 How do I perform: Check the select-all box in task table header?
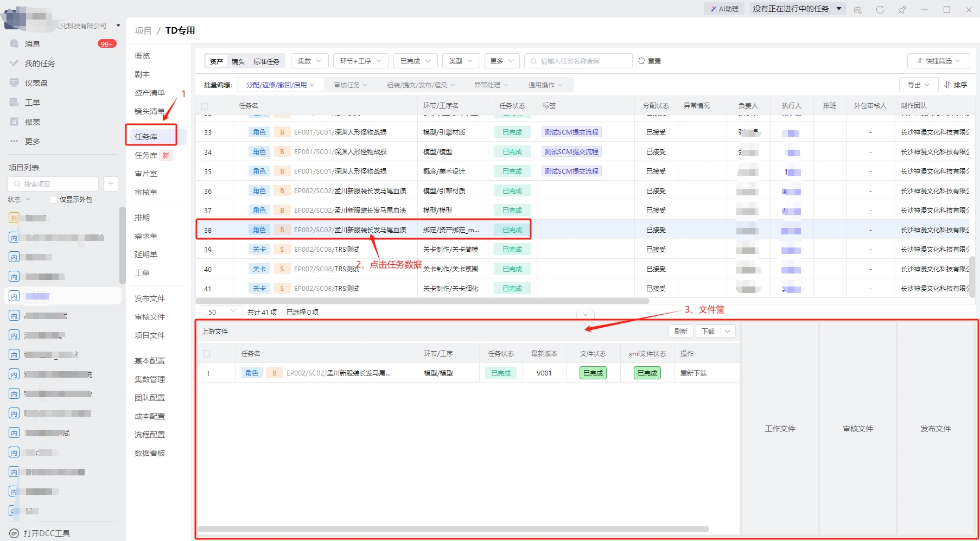(x=205, y=106)
